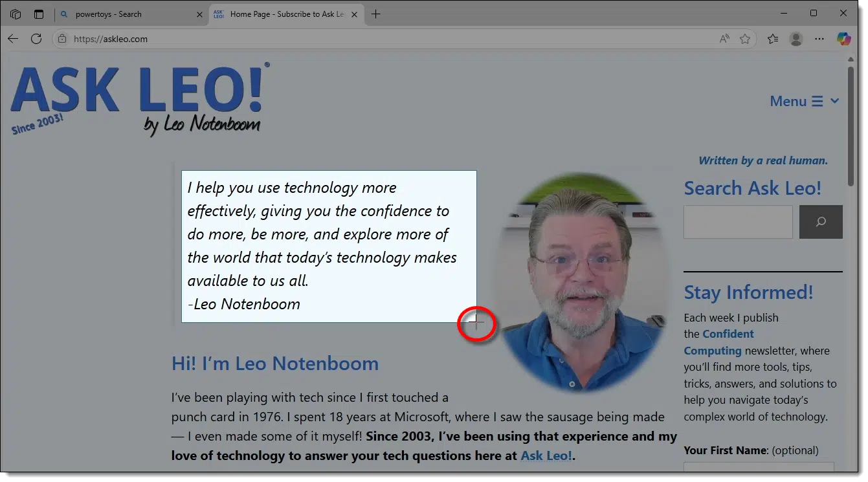Click the 'Stay Informed!' heading
This screenshot has width=868, height=482.
coord(748,292)
